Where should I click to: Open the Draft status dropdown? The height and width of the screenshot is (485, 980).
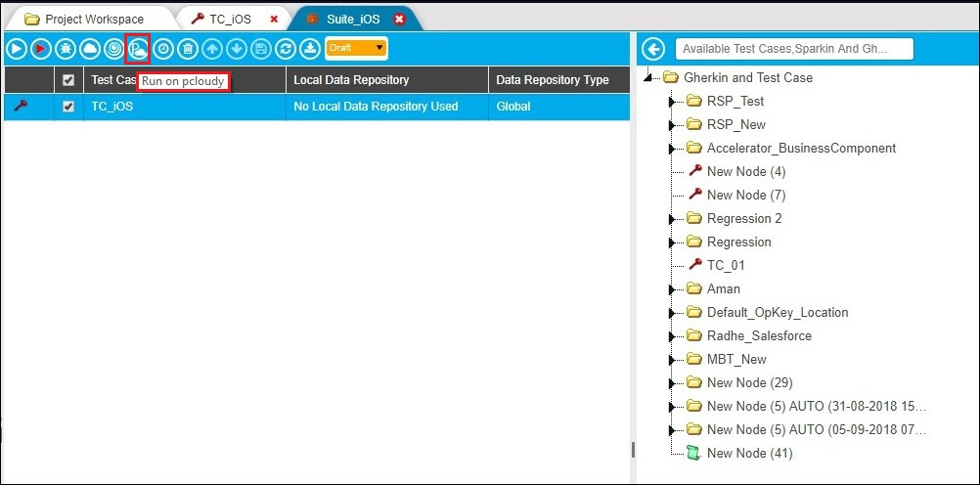coord(356,48)
